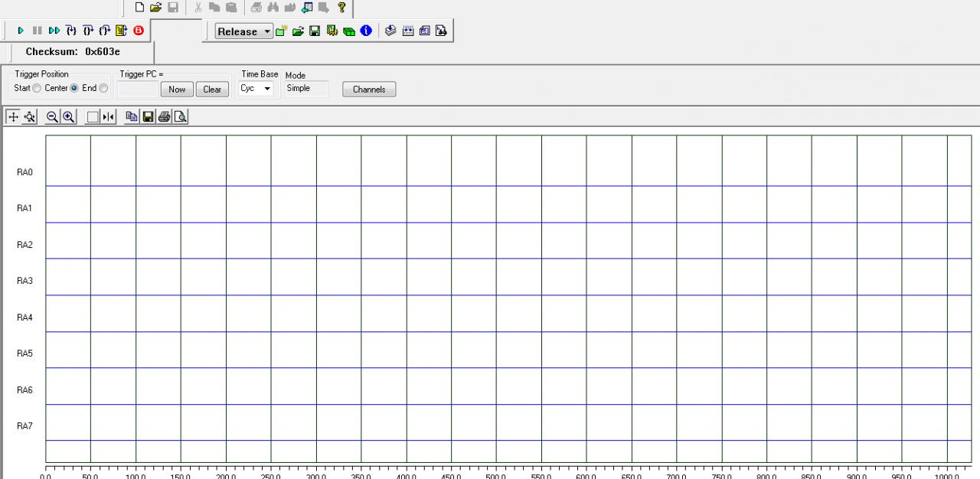Click the RA5 channel label
Image resolution: width=980 pixels, height=479 pixels.
tap(24, 354)
